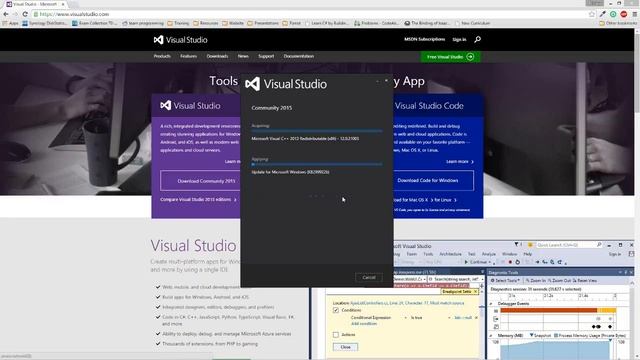Click Zoom Out in Diagnostic Tools
Image resolution: width=640 pixels, height=360 pixels.
(x=560, y=280)
